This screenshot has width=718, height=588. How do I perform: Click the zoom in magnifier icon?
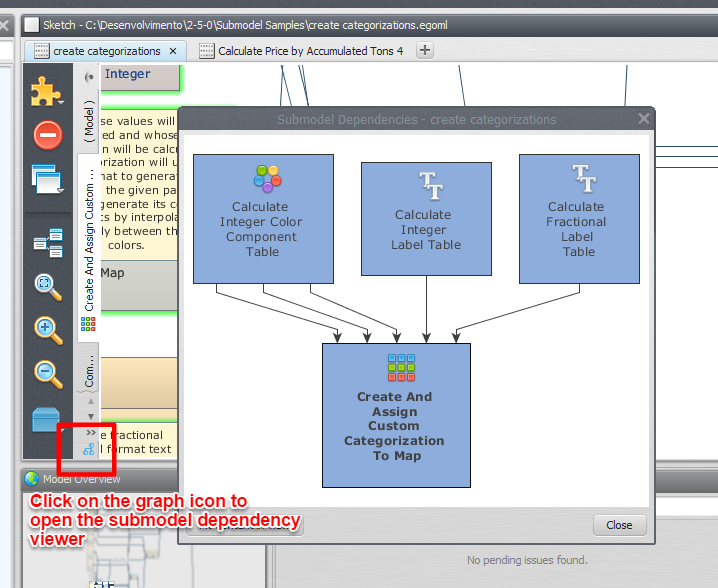pos(47,328)
